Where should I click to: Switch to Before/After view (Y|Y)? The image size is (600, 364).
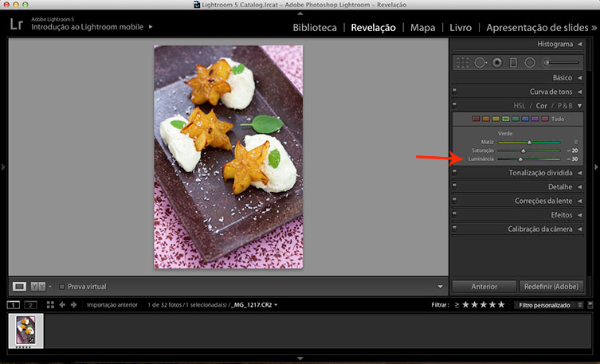(x=37, y=286)
